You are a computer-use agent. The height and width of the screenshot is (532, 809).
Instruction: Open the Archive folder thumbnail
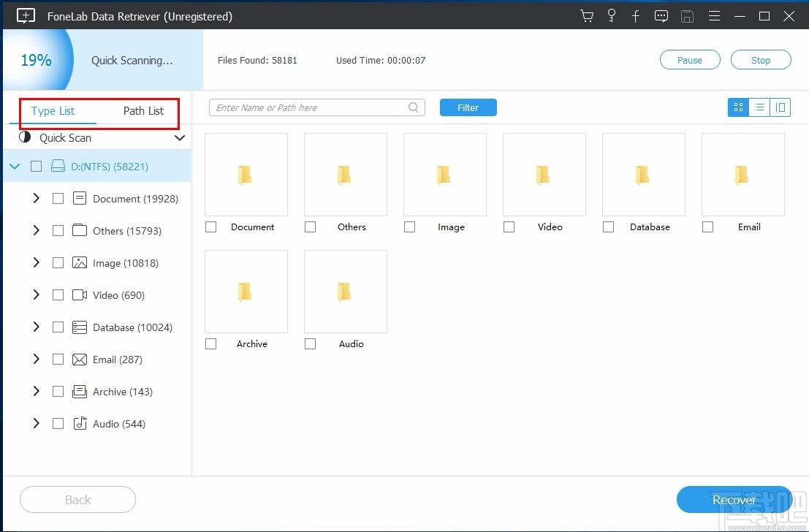coord(246,292)
